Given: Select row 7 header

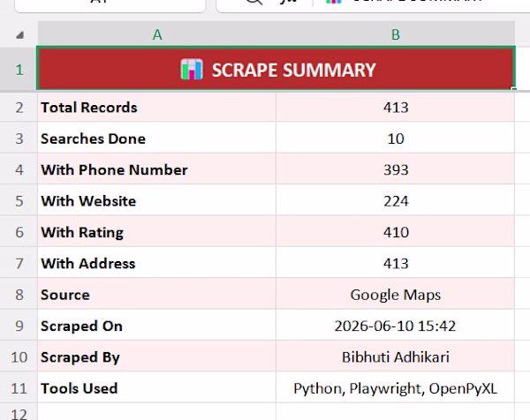Looking at the screenshot, I should coord(19,264).
